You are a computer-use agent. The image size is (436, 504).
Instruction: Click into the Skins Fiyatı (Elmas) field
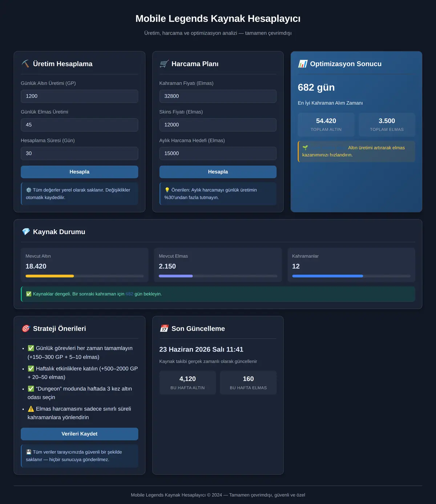click(x=218, y=125)
